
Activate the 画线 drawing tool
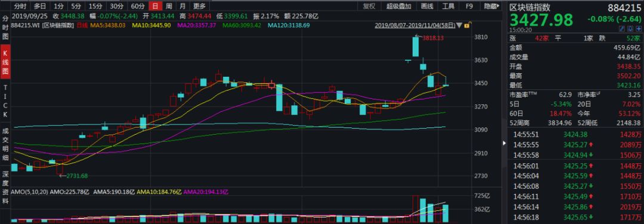click(427, 6)
